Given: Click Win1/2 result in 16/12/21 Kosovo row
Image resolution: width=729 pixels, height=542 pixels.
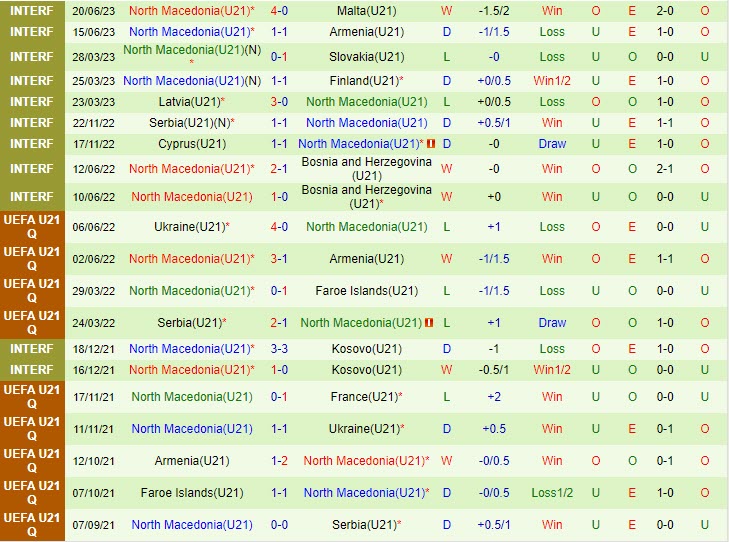Looking at the screenshot, I should tap(552, 370).
